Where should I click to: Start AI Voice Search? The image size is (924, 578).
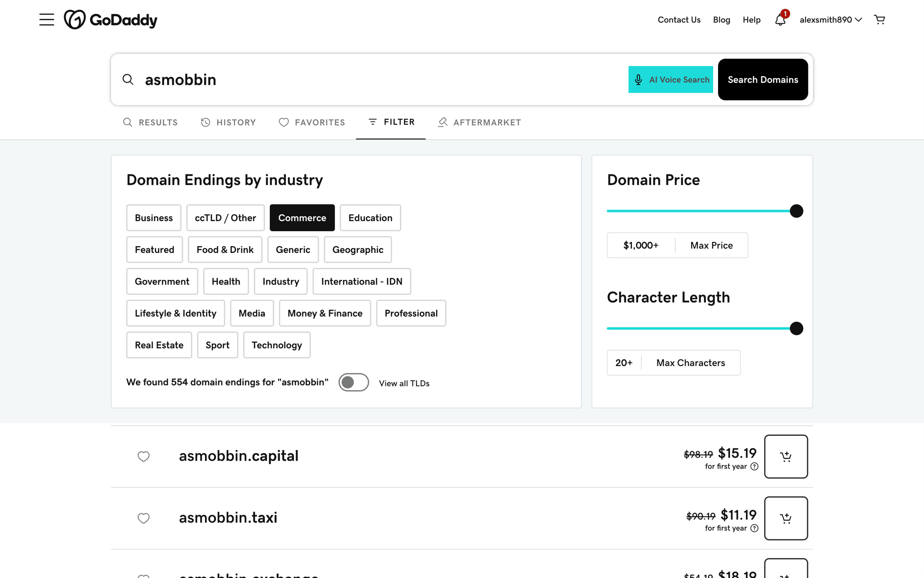point(671,79)
